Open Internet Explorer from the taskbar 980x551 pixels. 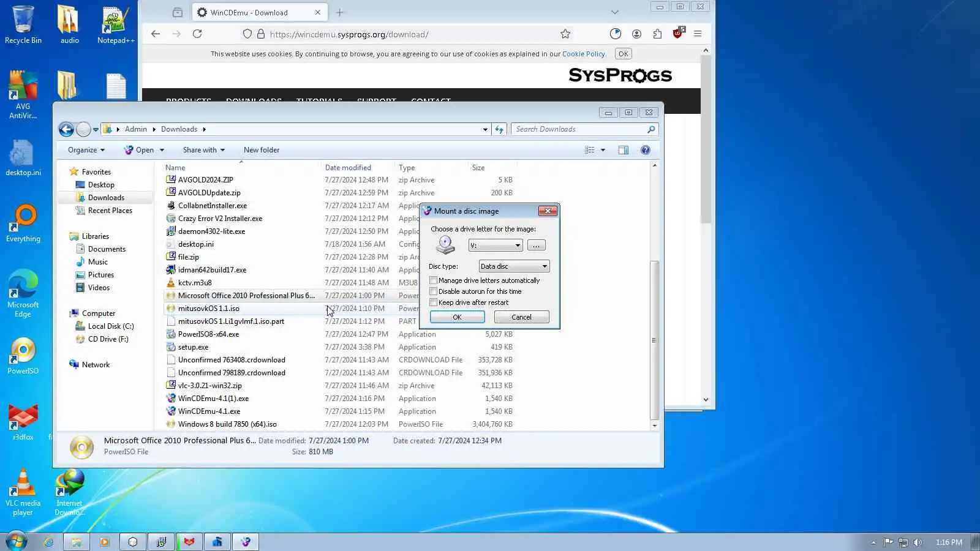click(x=48, y=542)
